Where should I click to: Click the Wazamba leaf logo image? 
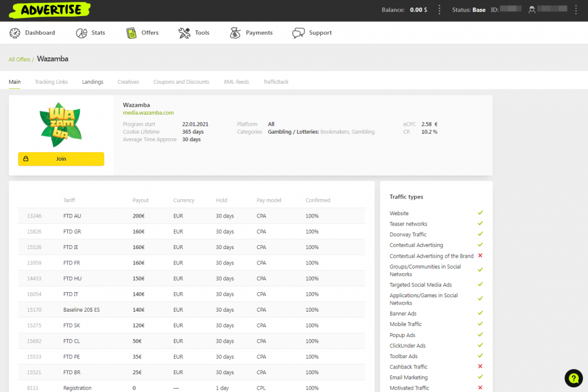pyautogui.click(x=61, y=125)
